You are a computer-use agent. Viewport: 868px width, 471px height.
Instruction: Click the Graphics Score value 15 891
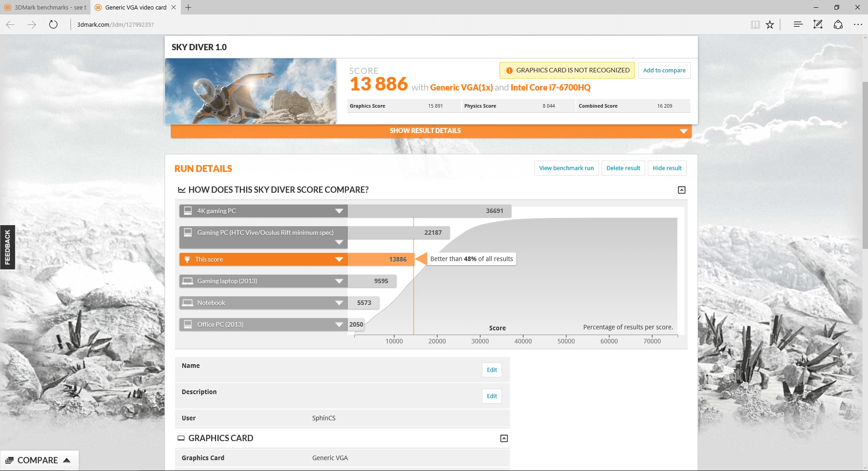coord(435,106)
